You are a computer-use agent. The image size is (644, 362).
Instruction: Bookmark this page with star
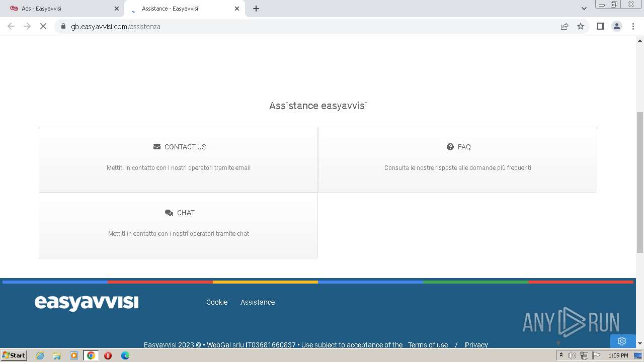581,26
